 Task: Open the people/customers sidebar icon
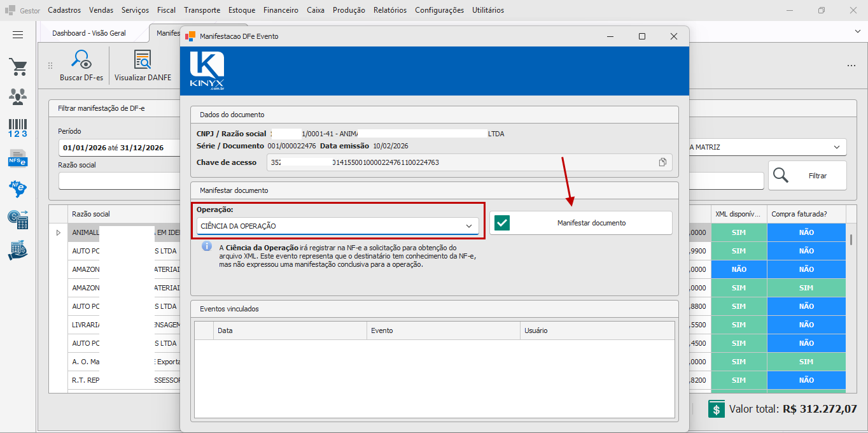point(18,97)
